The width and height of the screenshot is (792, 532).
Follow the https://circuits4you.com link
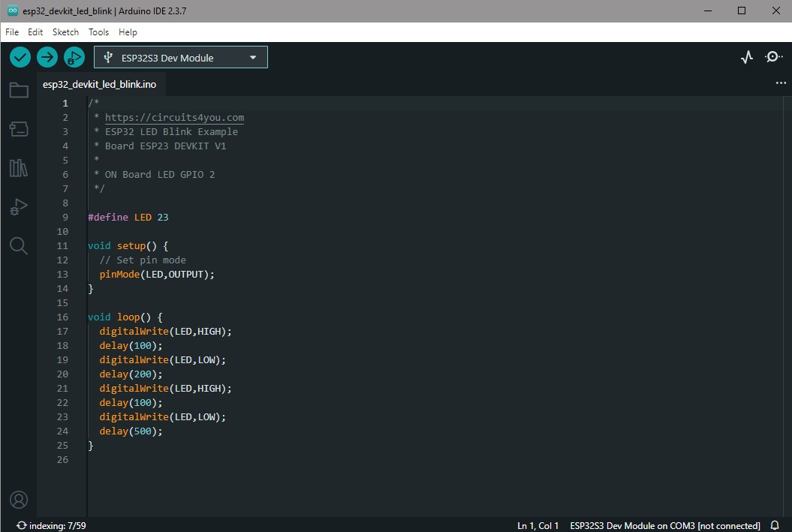[x=174, y=117]
